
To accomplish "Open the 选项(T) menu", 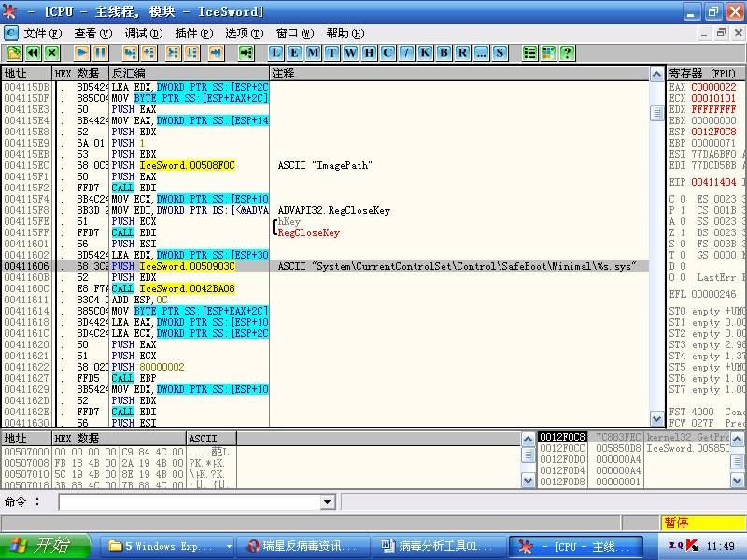I will point(244,34).
